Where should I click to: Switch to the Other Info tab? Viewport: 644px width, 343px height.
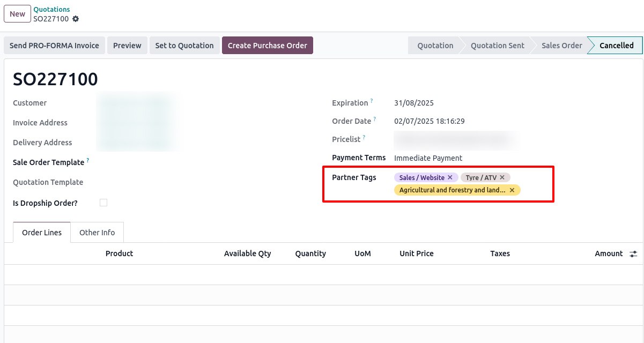[97, 233]
